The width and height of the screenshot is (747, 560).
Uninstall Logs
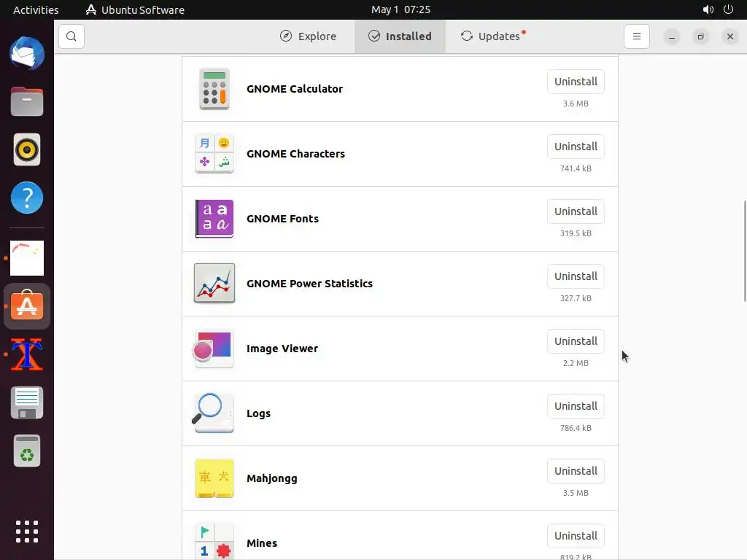click(x=576, y=406)
